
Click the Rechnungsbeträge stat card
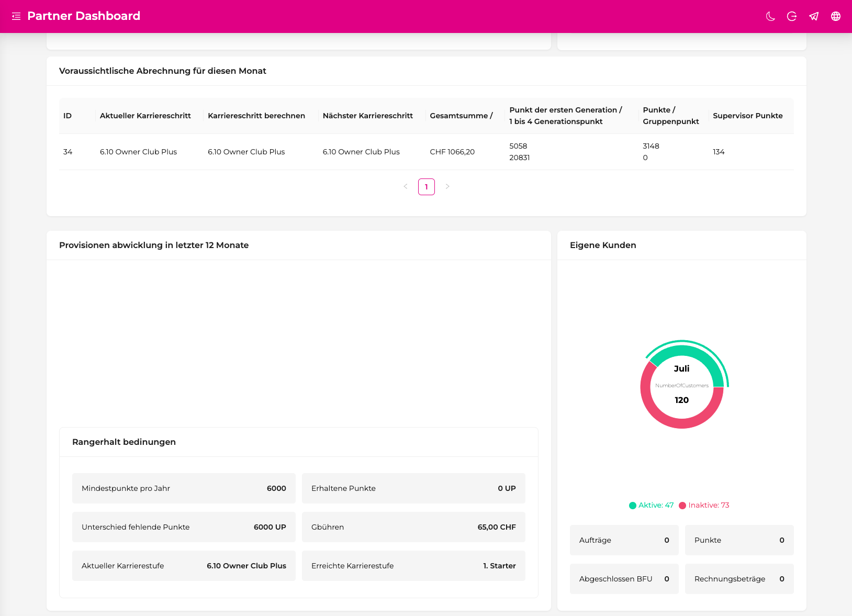(x=739, y=579)
